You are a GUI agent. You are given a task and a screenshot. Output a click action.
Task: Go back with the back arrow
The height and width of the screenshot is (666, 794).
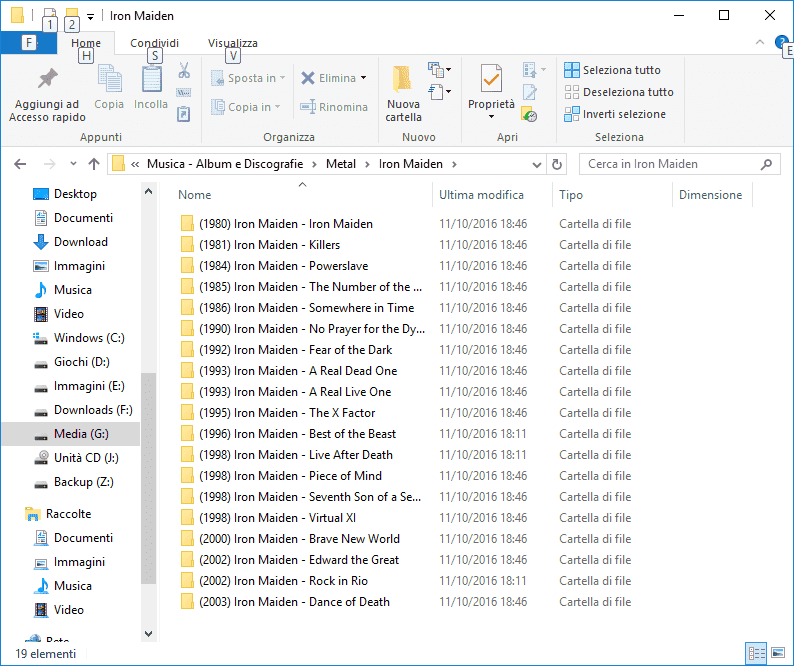20,164
